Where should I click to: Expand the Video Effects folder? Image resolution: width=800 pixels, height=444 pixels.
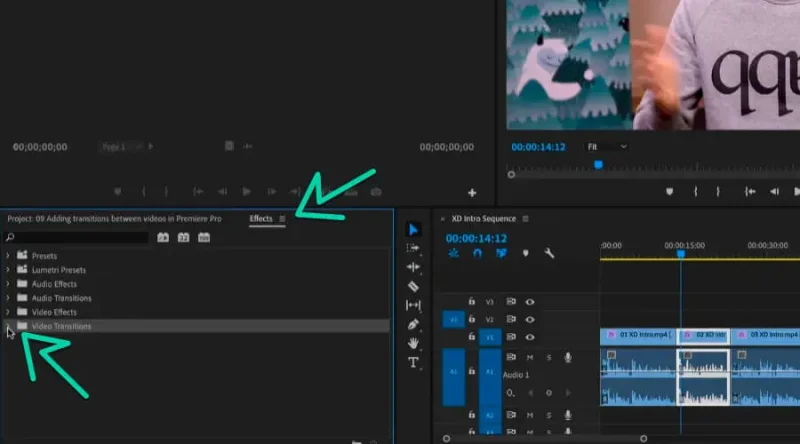tap(8, 312)
